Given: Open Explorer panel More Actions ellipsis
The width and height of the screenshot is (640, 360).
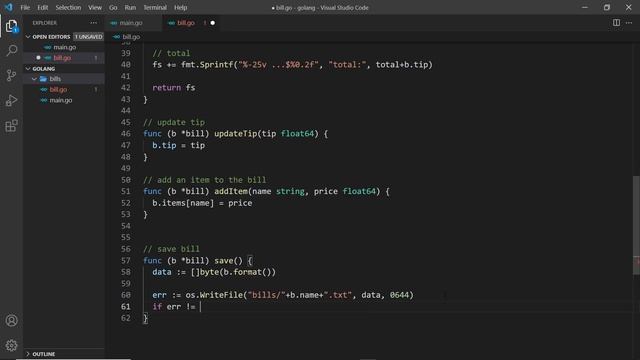Looking at the screenshot, I should 94,23.
